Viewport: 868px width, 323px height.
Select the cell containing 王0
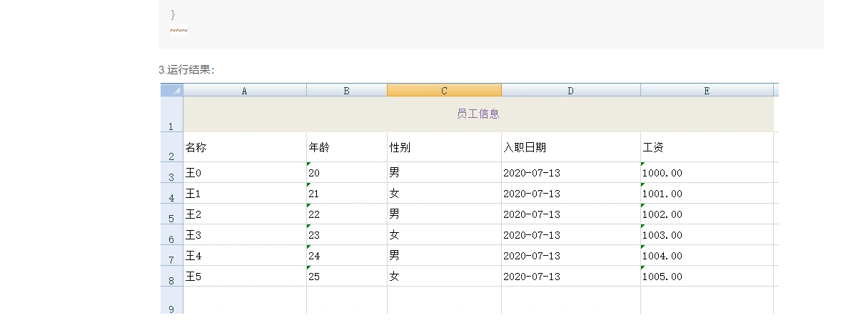(245, 173)
